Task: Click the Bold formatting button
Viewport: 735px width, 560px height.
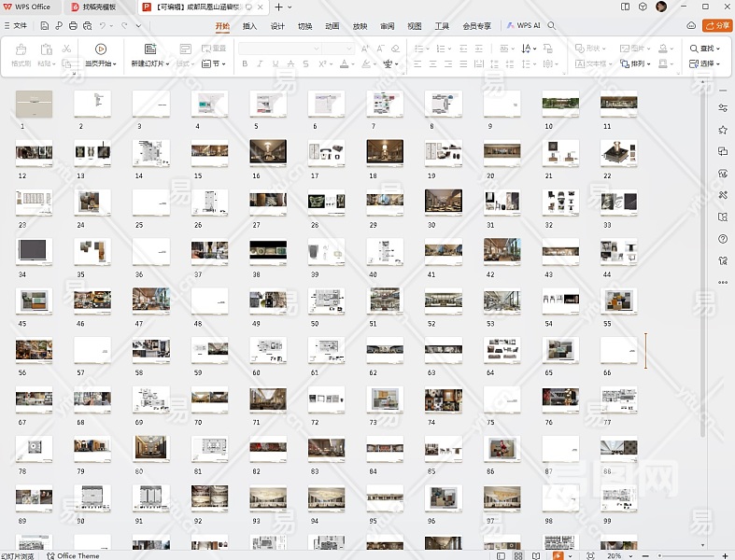Action: (245, 64)
